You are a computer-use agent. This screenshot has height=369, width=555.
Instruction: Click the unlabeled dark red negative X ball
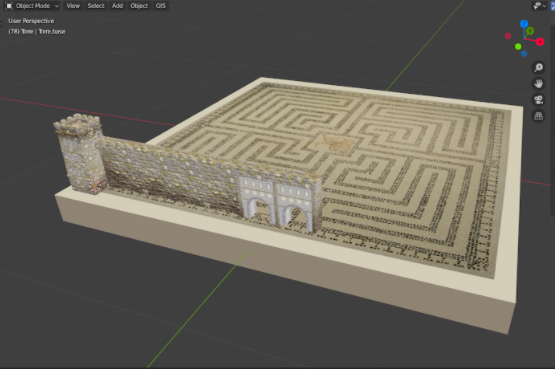[x=508, y=36]
